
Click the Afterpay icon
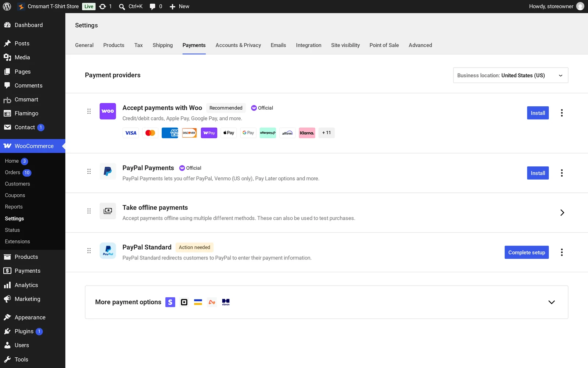268,133
